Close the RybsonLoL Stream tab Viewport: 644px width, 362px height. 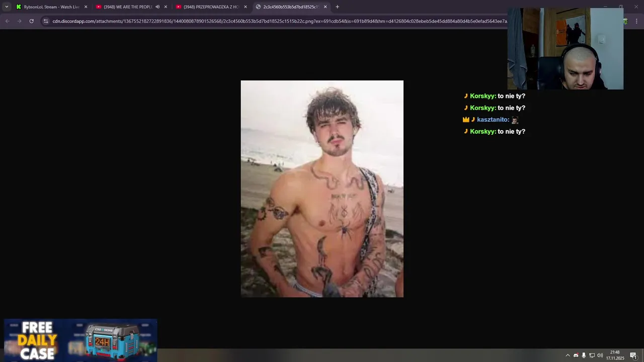pyautogui.click(x=86, y=7)
